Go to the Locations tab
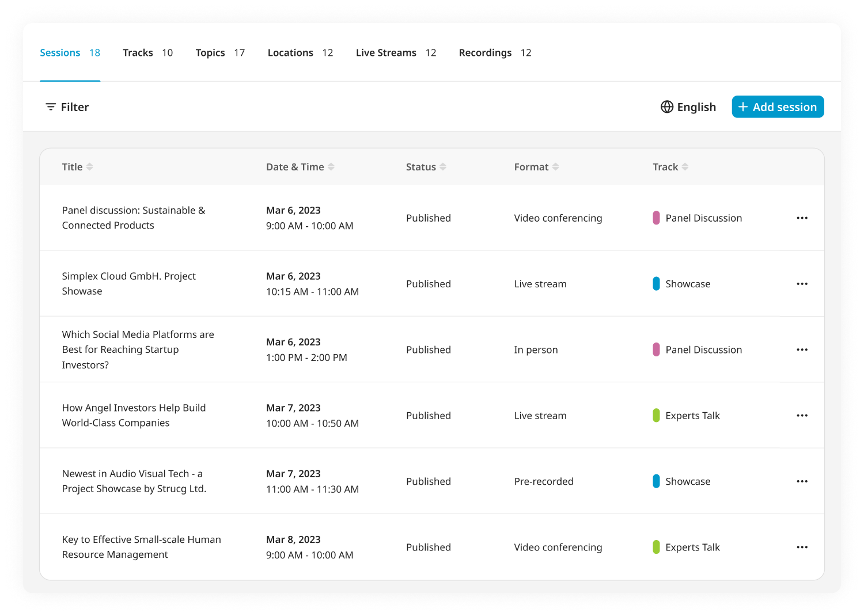864x616 pixels. (300, 52)
